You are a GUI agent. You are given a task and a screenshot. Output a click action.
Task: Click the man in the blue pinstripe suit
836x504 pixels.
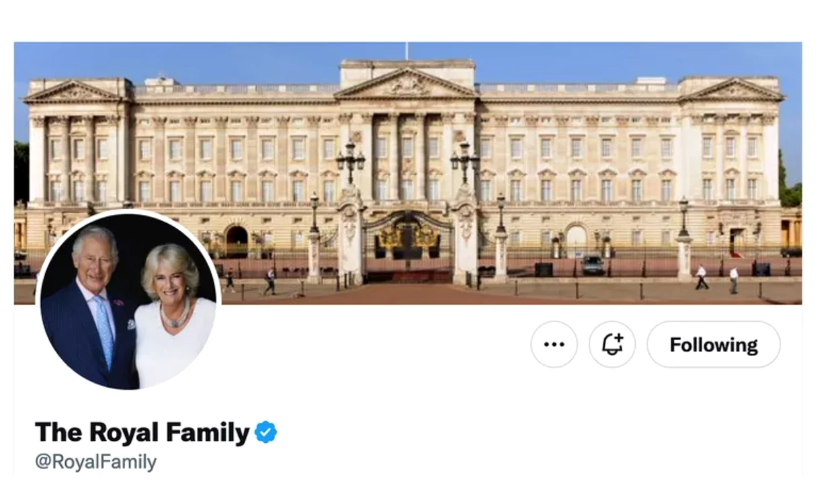[91, 308]
